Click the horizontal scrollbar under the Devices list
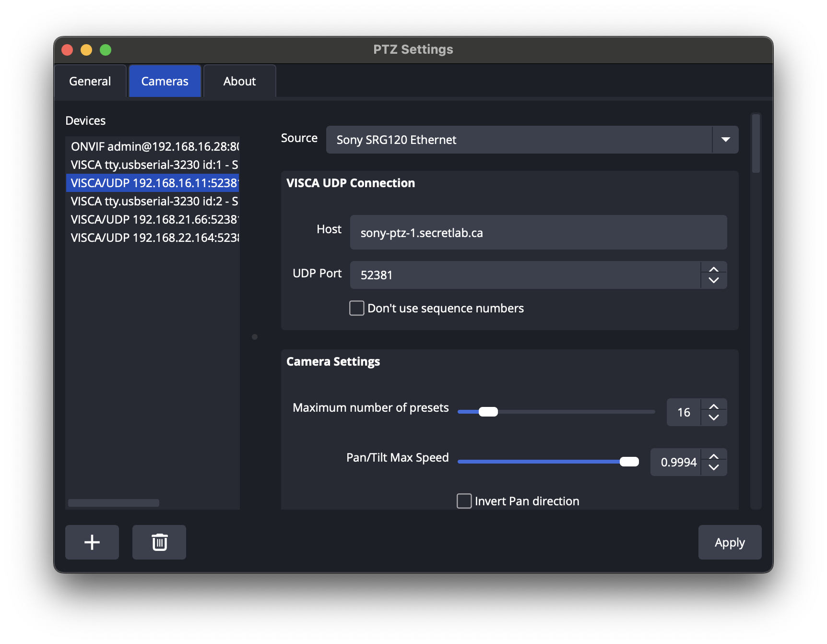827x644 pixels. point(114,503)
